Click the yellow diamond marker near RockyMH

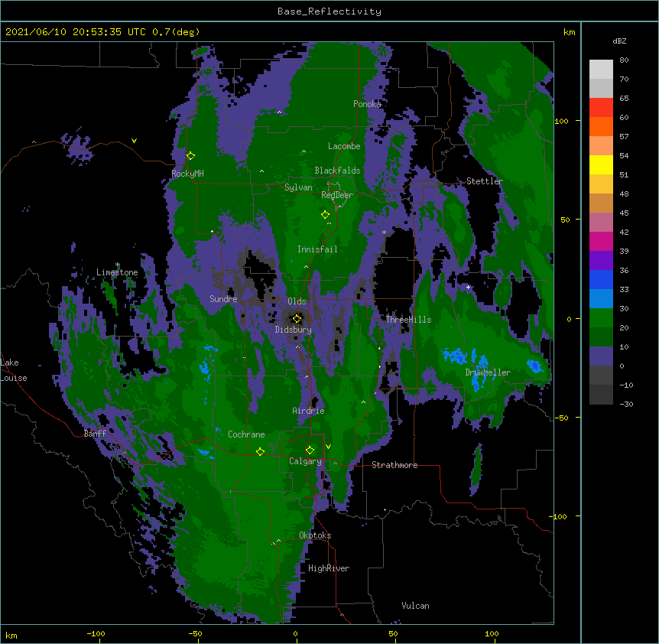coord(191,156)
